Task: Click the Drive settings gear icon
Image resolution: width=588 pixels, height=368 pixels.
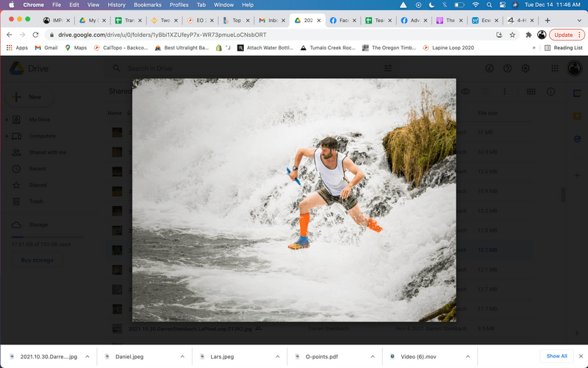Action: pyautogui.click(x=526, y=68)
